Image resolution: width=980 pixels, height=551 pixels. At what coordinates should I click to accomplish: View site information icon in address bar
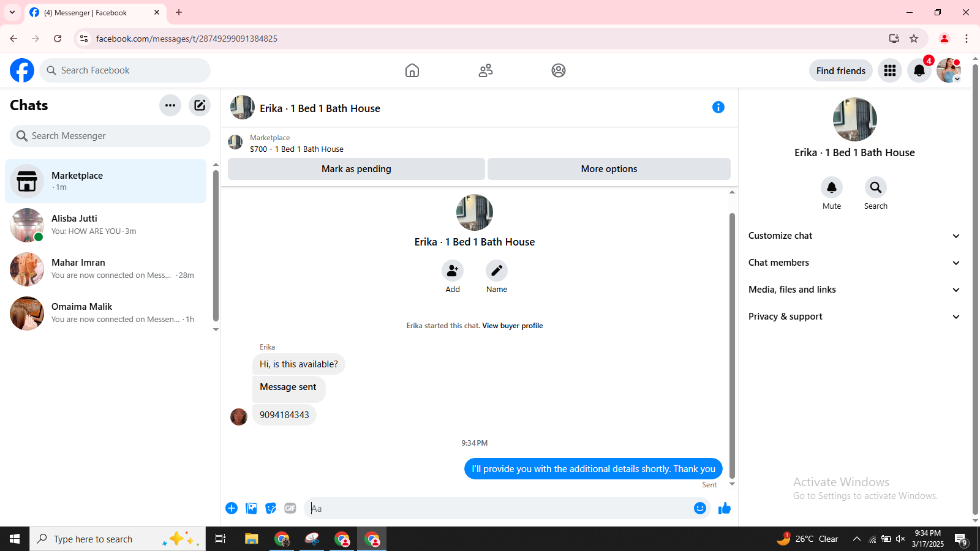[84, 39]
